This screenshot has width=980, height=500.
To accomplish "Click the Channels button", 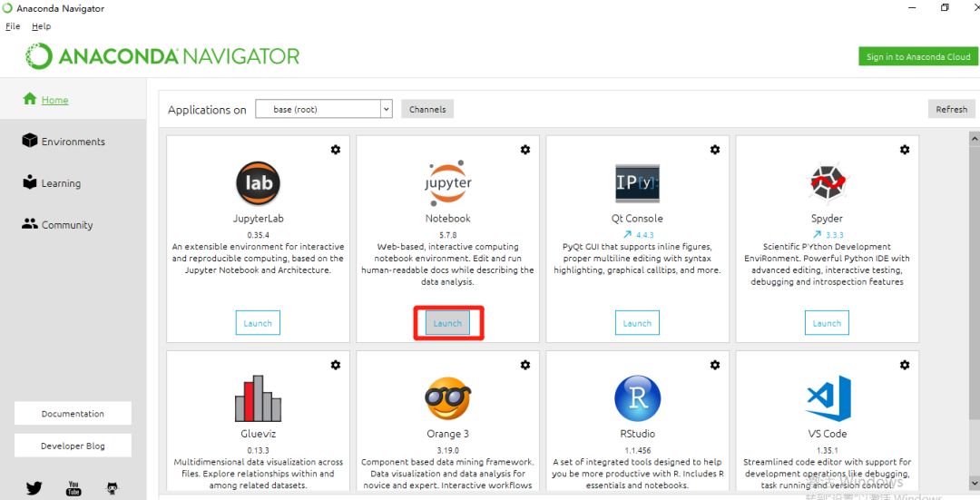I will tap(427, 109).
